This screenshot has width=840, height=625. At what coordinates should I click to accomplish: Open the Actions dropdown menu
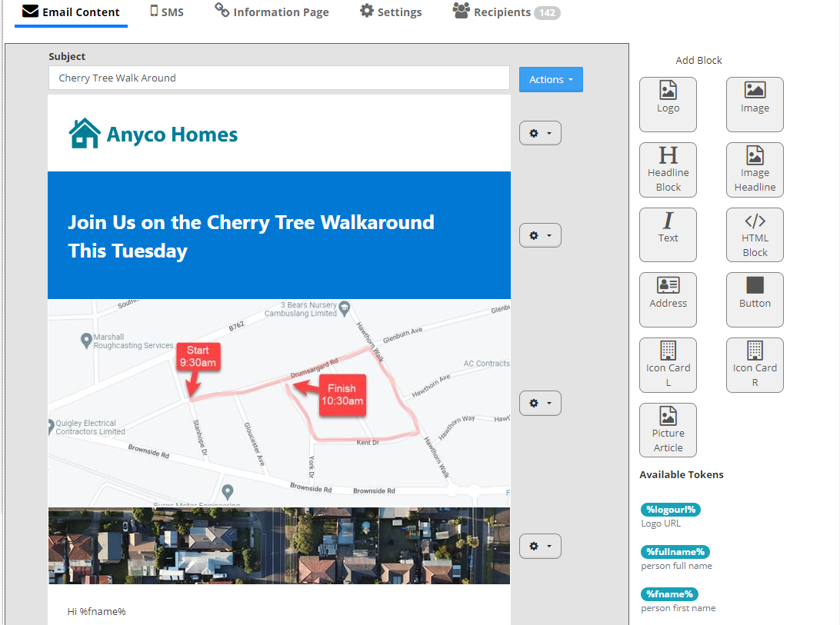point(551,79)
